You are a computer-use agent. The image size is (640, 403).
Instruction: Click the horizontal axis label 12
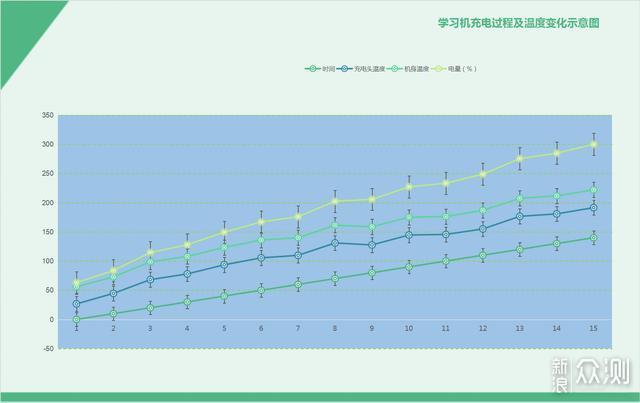coord(483,328)
